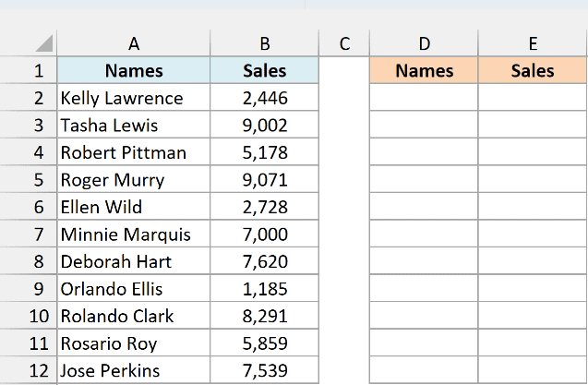Select column D header

click(x=424, y=43)
